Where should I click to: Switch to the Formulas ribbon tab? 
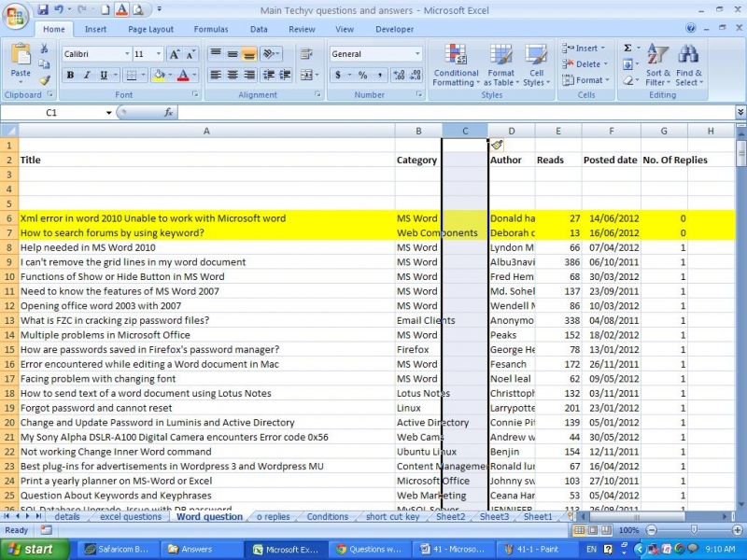(210, 29)
